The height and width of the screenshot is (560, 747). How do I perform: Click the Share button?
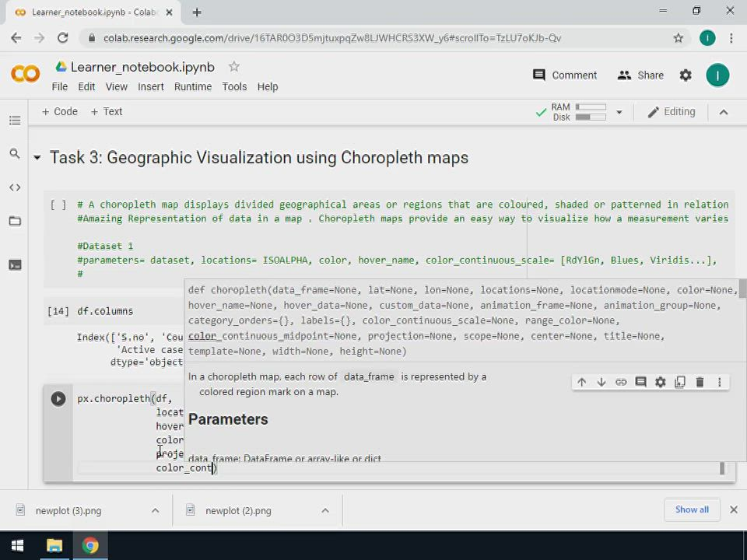[x=640, y=75]
